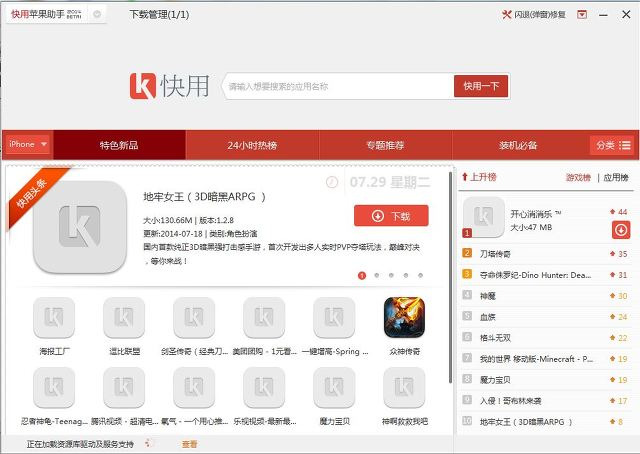The width and height of the screenshot is (640, 454).
Task: Select fifth carousel page dot
Action: (x=420, y=275)
